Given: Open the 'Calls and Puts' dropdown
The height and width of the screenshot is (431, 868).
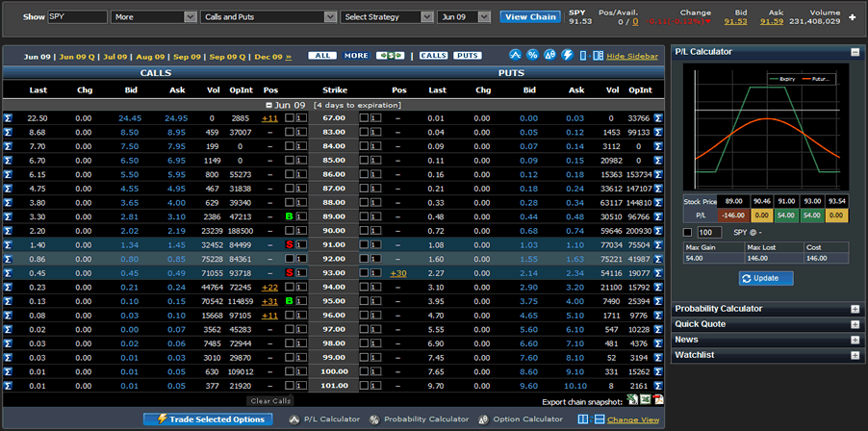Looking at the screenshot, I should 268,17.
